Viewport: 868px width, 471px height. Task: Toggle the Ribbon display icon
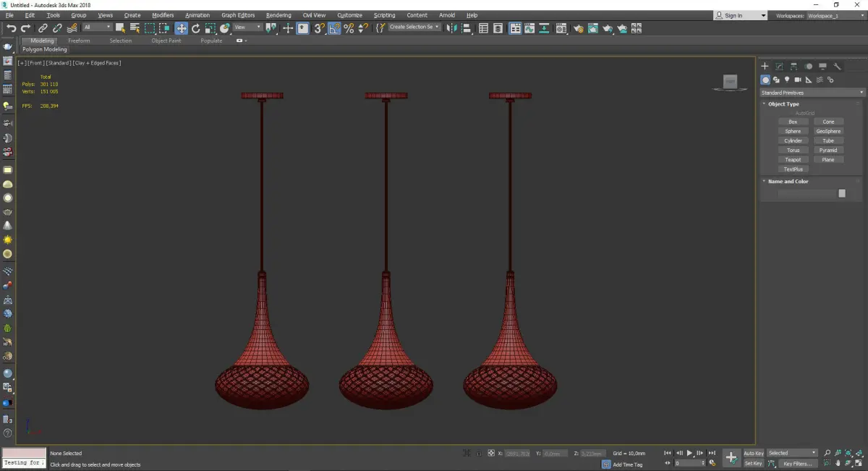coord(516,28)
